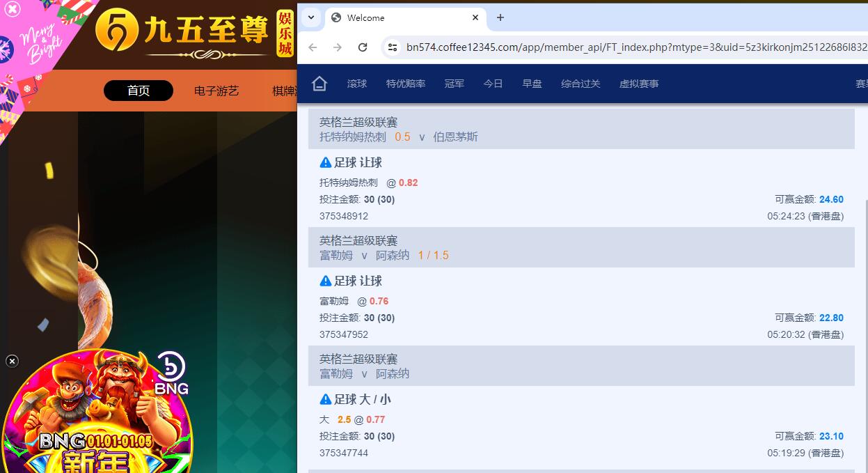The height and width of the screenshot is (473, 868).
Task: Click the winnable amount 23.10
Action: point(832,436)
